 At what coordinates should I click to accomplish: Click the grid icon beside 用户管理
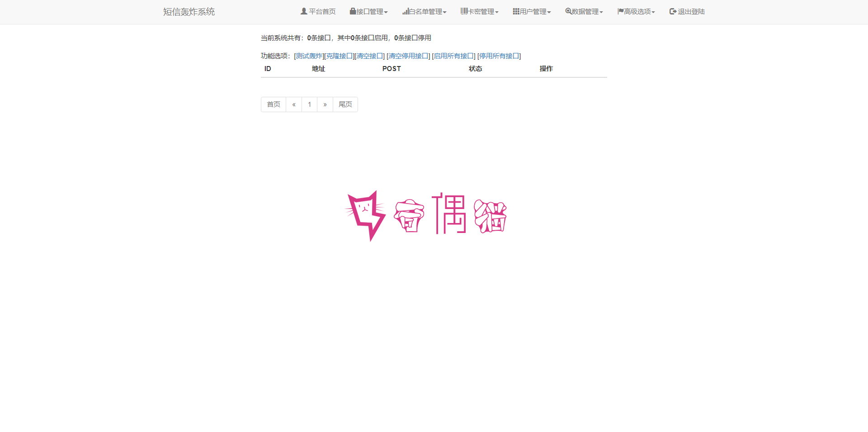coord(516,11)
